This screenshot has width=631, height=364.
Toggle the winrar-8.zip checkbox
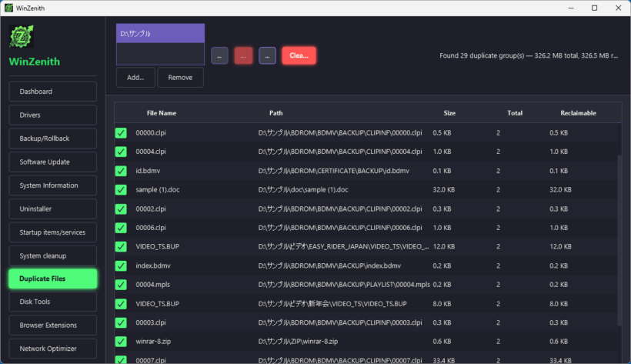click(121, 342)
